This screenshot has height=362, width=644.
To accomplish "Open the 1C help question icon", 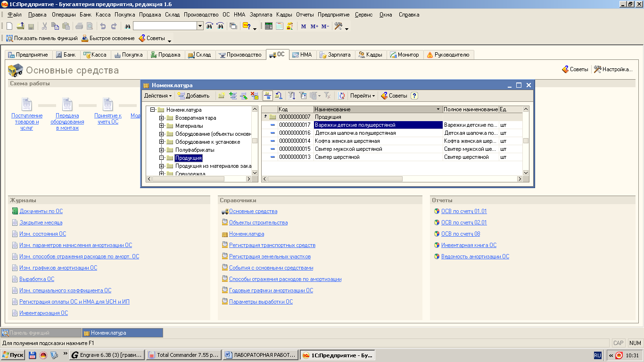I will coord(247,26).
